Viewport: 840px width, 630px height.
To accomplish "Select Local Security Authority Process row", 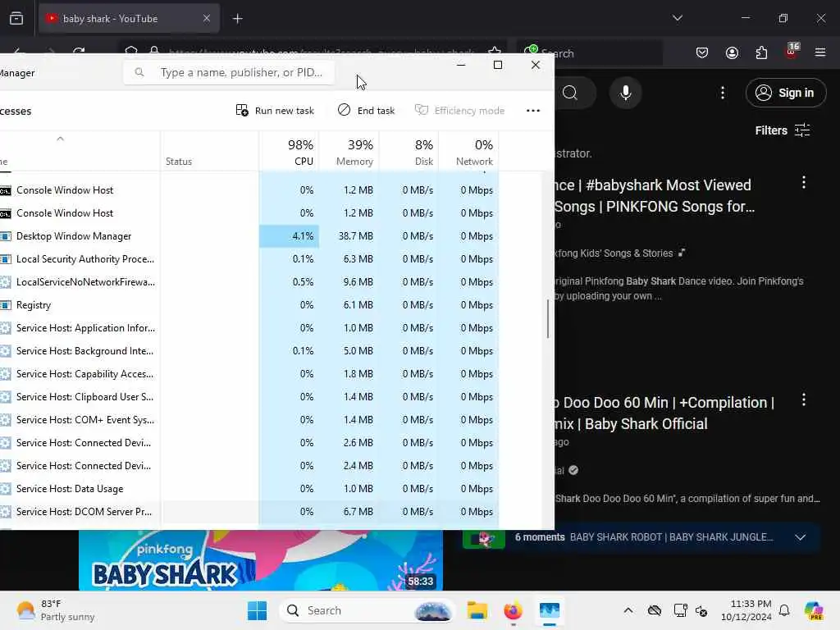I will 249,259.
